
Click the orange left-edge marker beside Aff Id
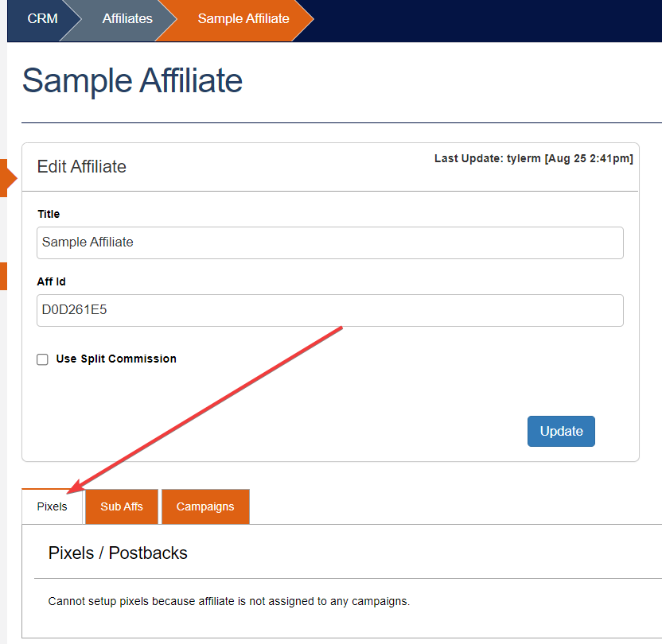point(3,276)
